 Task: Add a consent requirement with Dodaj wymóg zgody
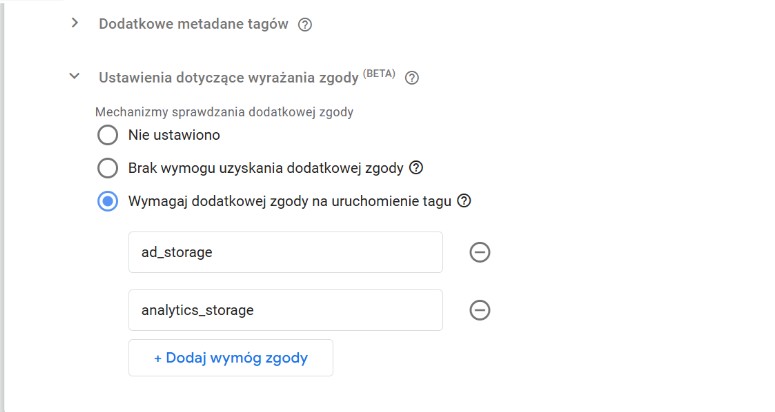[230, 358]
